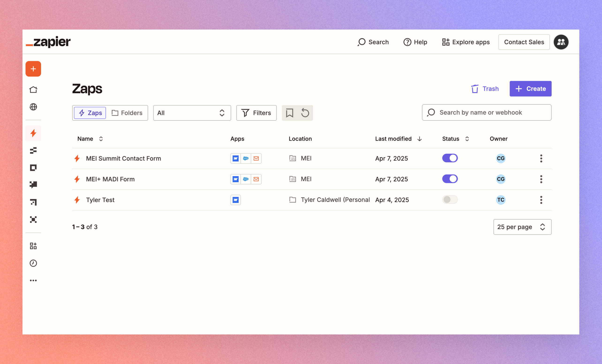Click the orange plus create button in sidebar
Screen dimensions: 602x364
click(x=33, y=69)
